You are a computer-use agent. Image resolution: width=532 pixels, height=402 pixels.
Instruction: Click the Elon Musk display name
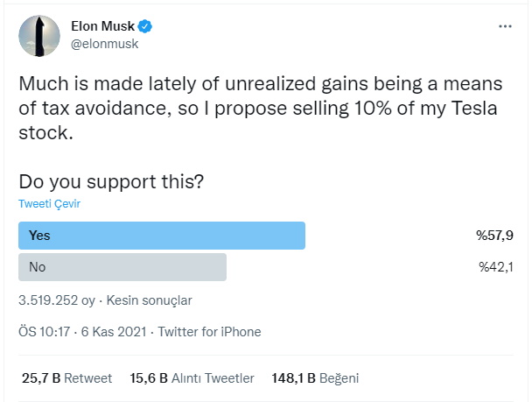pos(102,26)
